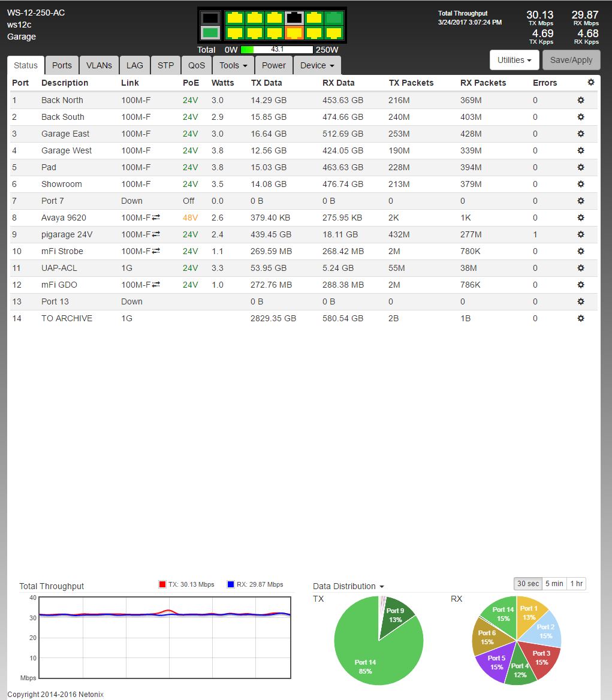Select the black down port 7 icon
Viewport: 612px width, 700px height.
coord(294,18)
